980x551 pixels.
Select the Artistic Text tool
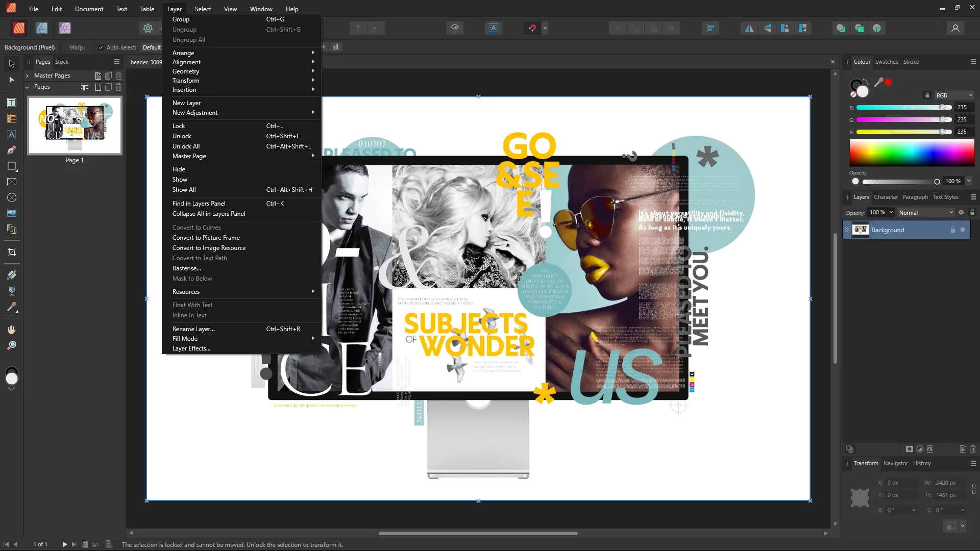point(11,134)
